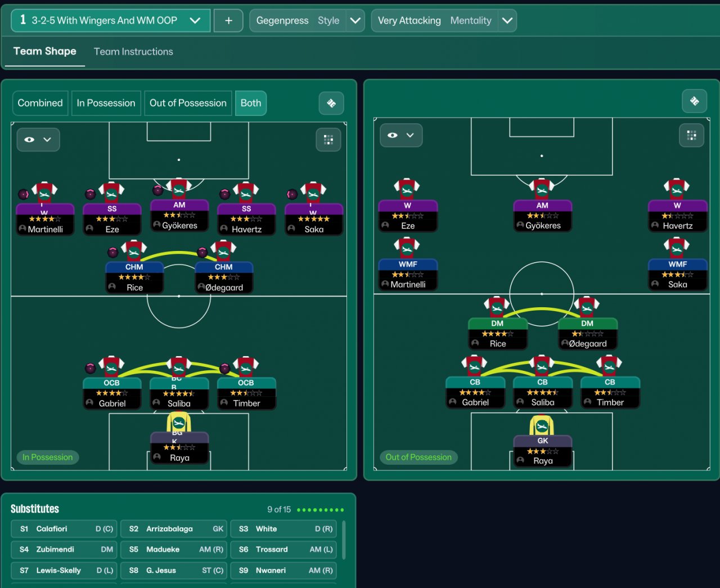Open the tactic selector '3-2-5 With Wingers And WM OOP'
This screenshot has height=588, width=720.
[x=111, y=20]
